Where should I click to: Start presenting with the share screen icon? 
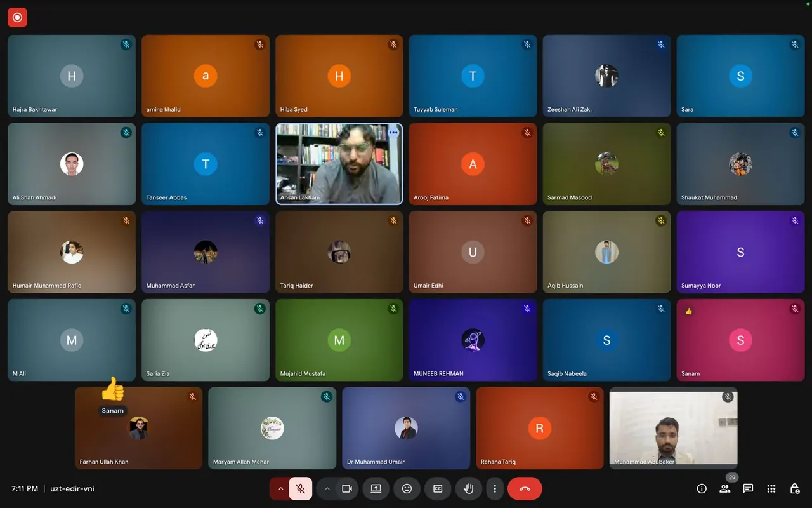coord(376,488)
